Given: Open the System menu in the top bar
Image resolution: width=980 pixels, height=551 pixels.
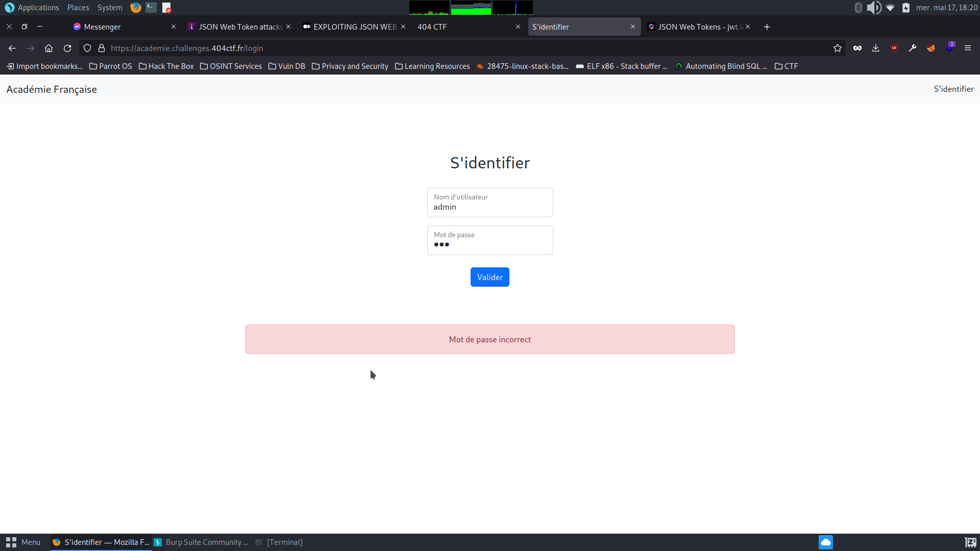Looking at the screenshot, I should click(109, 7).
